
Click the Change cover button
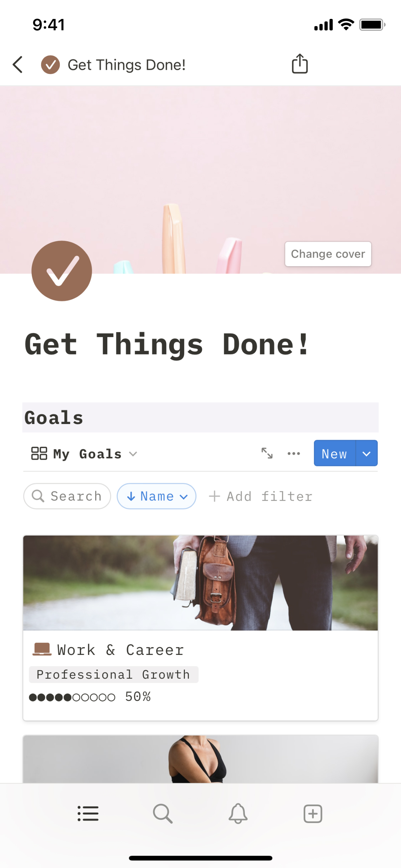click(328, 254)
